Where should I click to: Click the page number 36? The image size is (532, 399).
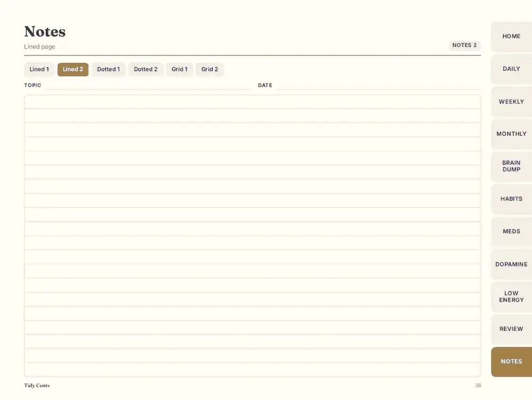(478, 385)
